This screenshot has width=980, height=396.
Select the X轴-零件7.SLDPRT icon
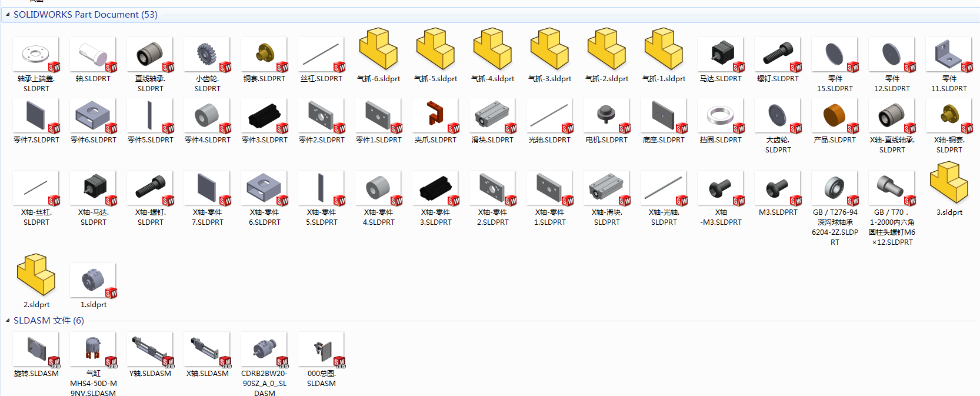pyautogui.click(x=208, y=188)
